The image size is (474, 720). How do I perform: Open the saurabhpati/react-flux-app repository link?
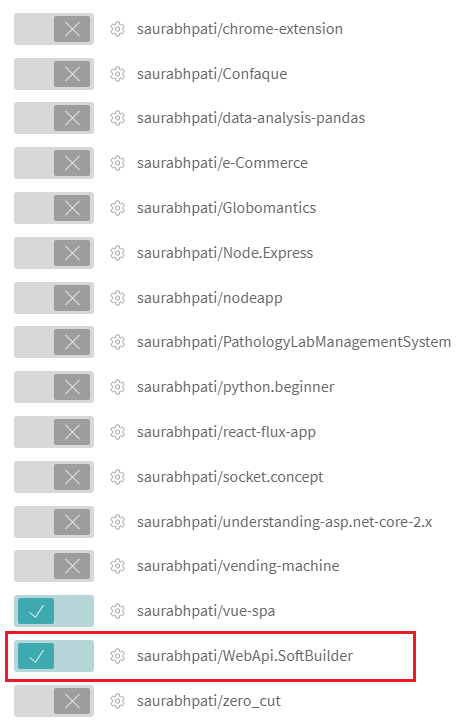226,432
